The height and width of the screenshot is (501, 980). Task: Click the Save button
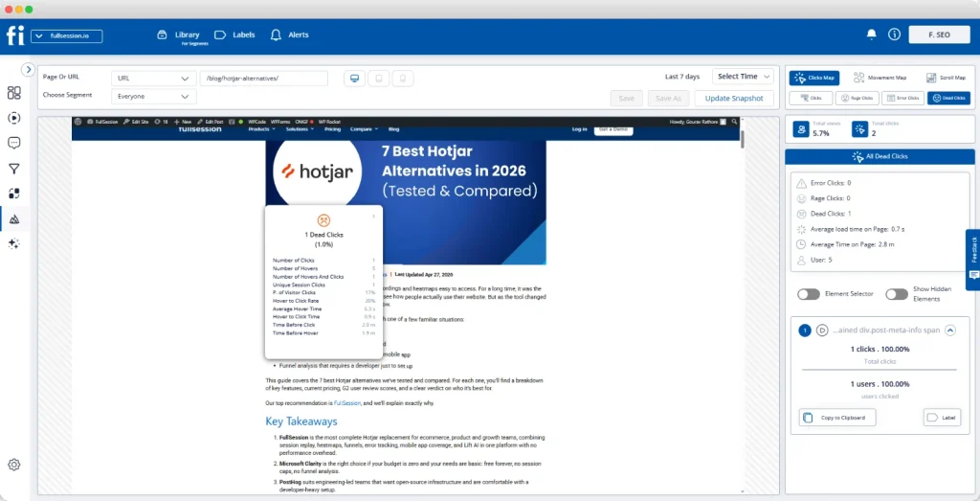(x=626, y=99)
